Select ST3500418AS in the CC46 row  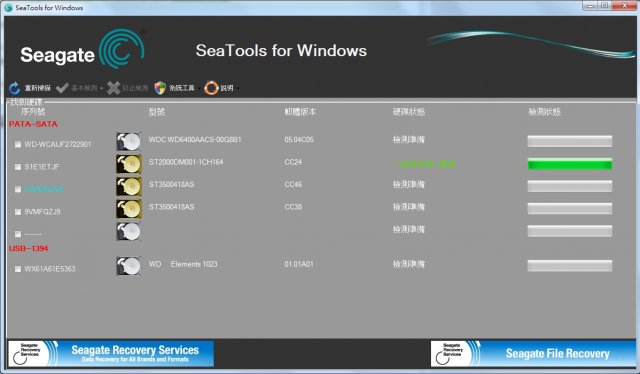(x=171, y=185)
